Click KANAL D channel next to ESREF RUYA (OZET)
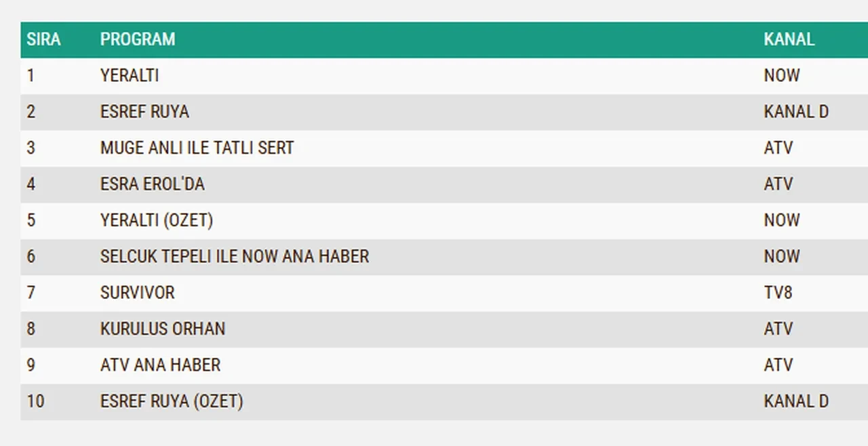Screen dimensions: 868x446 (x=796, y=401)
